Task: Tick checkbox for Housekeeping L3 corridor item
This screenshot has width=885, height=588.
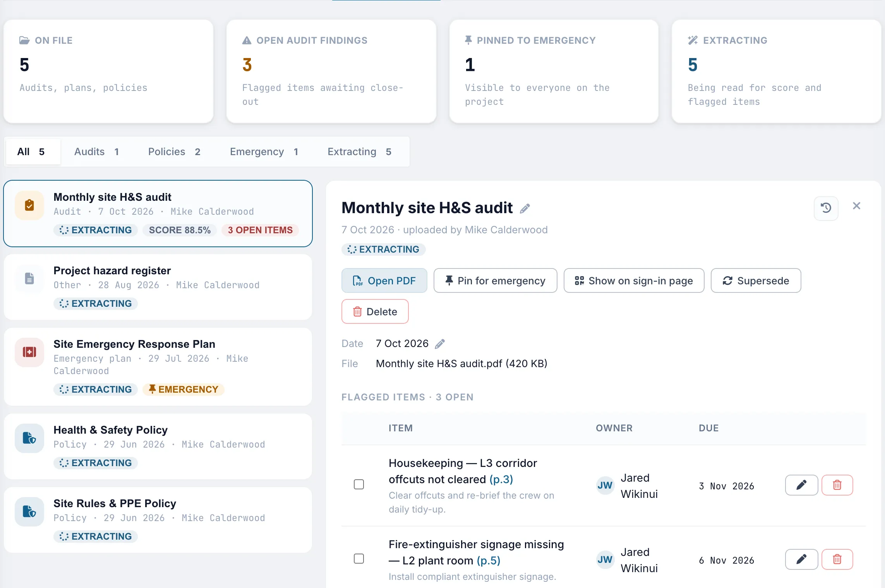Action: pos(359,485)
